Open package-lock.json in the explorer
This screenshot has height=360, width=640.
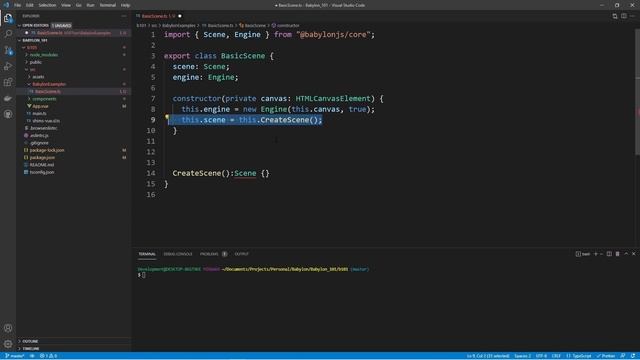tap(47, 150)
